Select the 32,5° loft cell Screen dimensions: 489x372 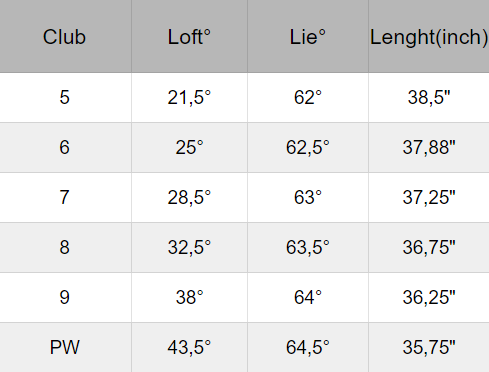coord(189,247)
